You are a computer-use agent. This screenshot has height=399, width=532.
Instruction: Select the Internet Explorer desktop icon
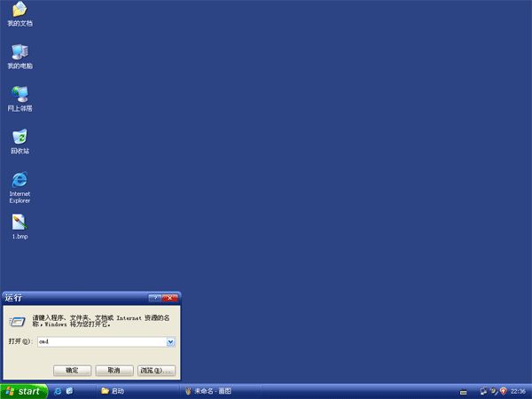(x=20, y=188)
